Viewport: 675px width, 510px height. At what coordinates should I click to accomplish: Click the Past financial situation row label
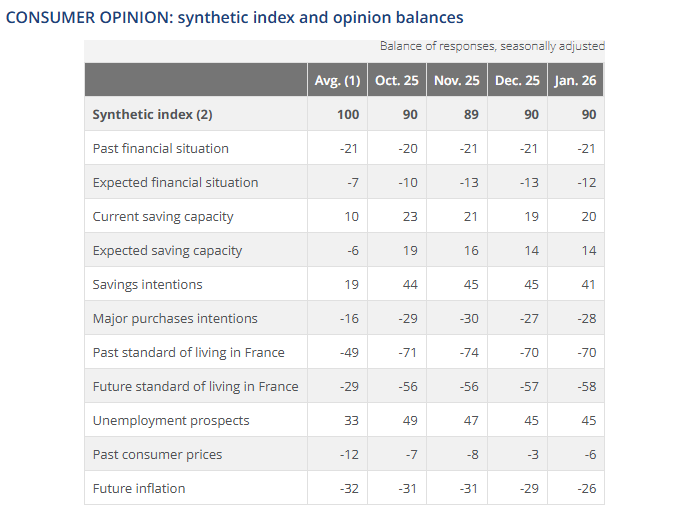tap(160, 148)
